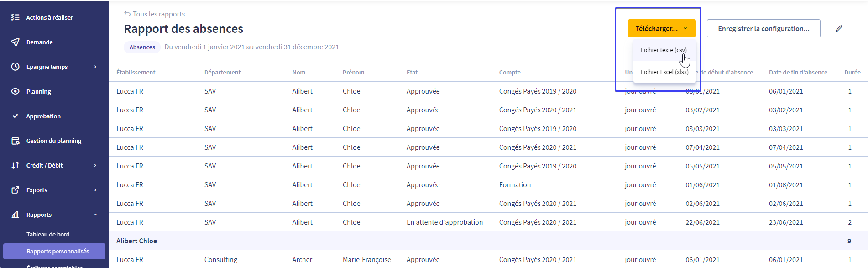Go back to Tous les rapports

(x=159, y=14)
